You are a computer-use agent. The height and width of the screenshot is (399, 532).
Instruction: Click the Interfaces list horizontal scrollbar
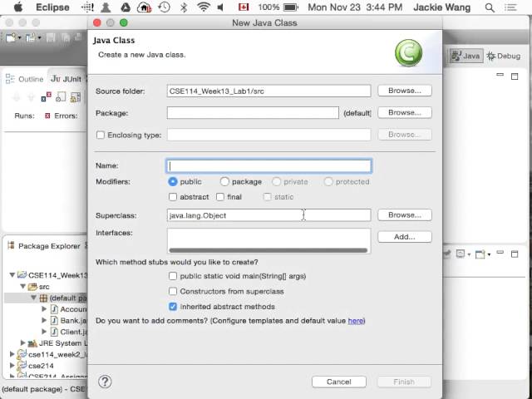tap(268, 250)
